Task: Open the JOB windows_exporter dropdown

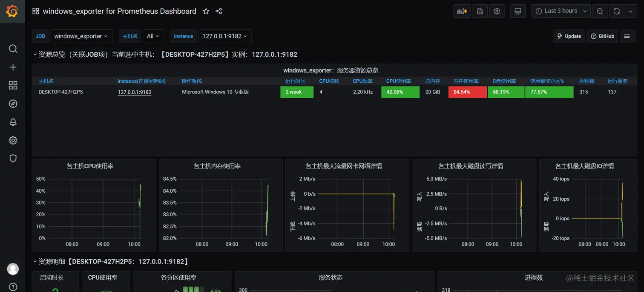Action: 81,36
